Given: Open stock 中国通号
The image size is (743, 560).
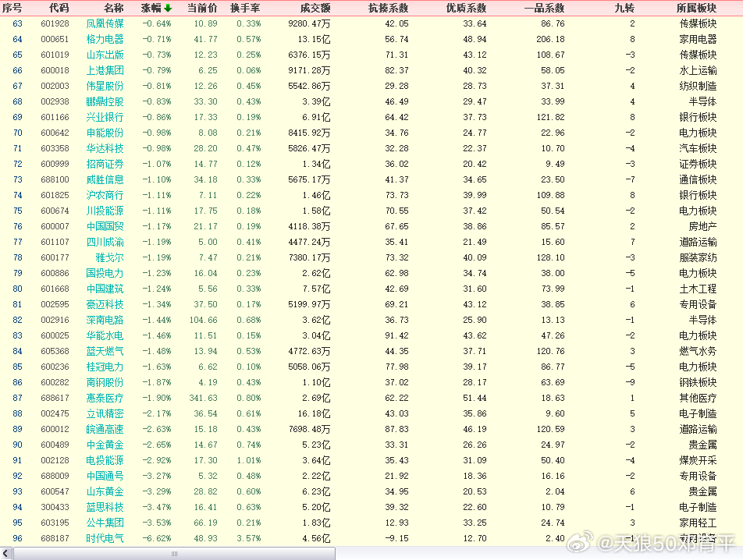Looking at the screenshot, I should [105, 477].
